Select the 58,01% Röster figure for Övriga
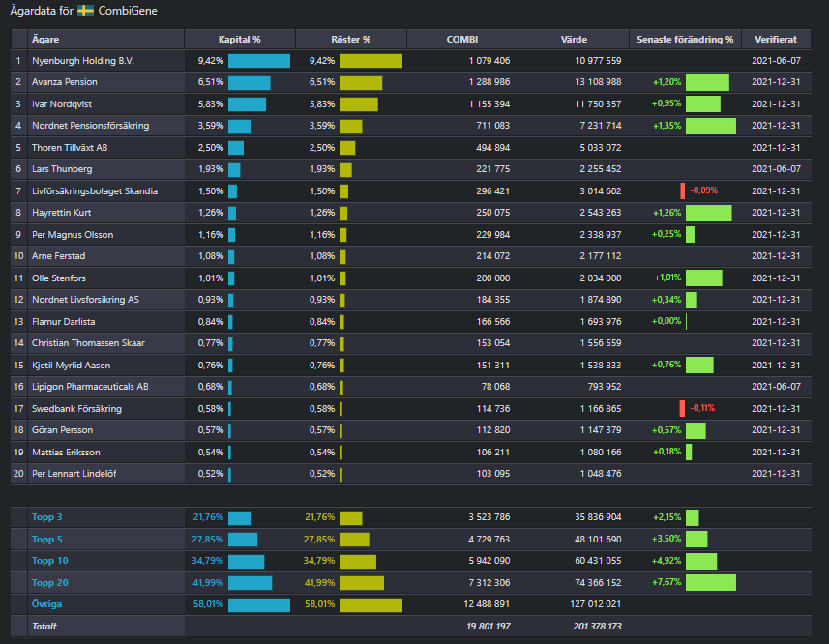This screenshot has height=644, width=829. click(x=320, y=603)
